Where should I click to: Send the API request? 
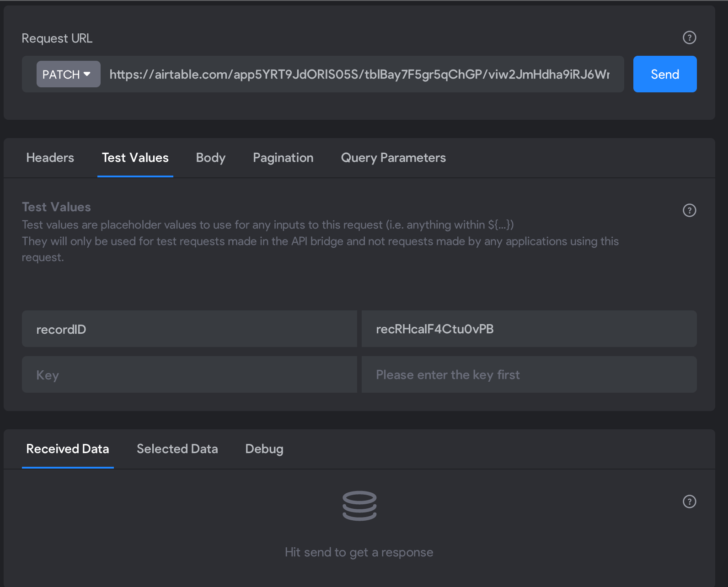(x=665, y=74)
